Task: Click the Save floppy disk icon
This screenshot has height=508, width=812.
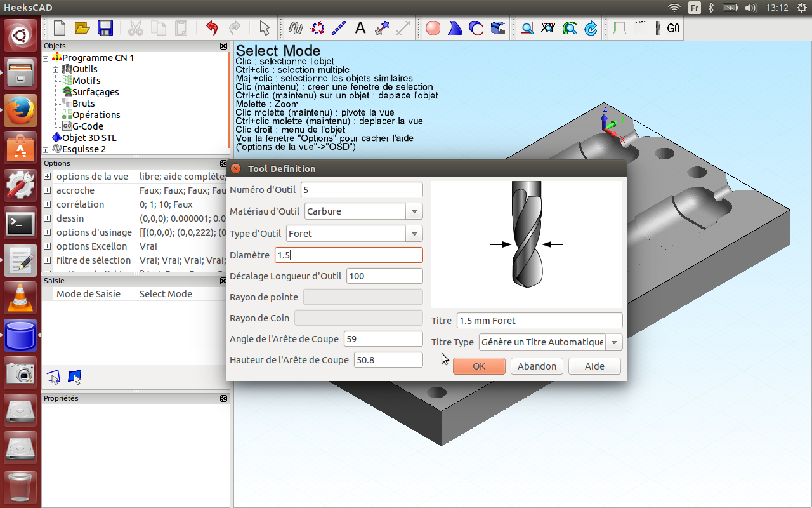Action: click(x=105, y=28)
